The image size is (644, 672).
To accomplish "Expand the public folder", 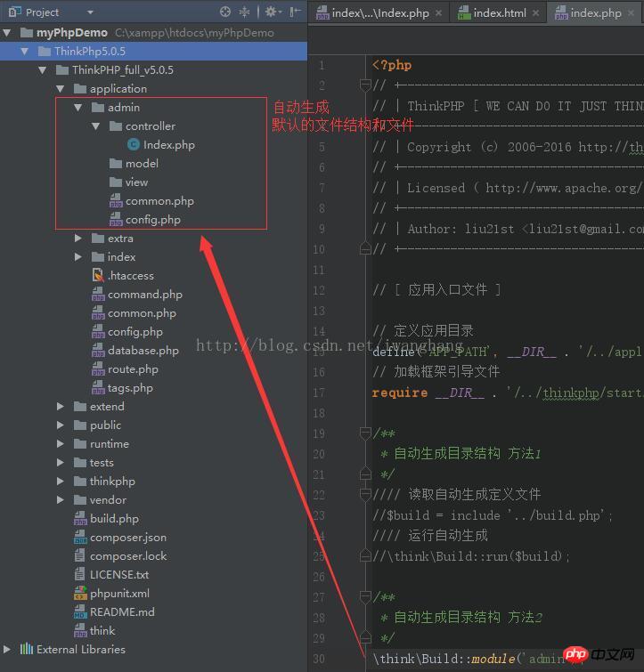I will click(60, 425).
